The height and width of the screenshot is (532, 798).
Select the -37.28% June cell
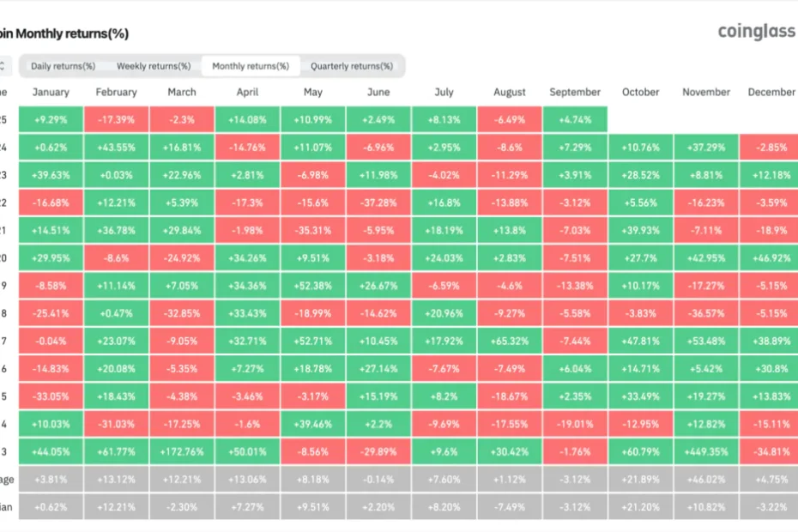coord(378,203)
